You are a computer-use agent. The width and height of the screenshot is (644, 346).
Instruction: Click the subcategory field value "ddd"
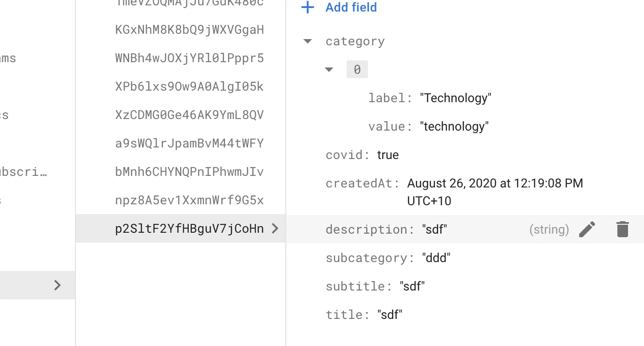(436, 258)
